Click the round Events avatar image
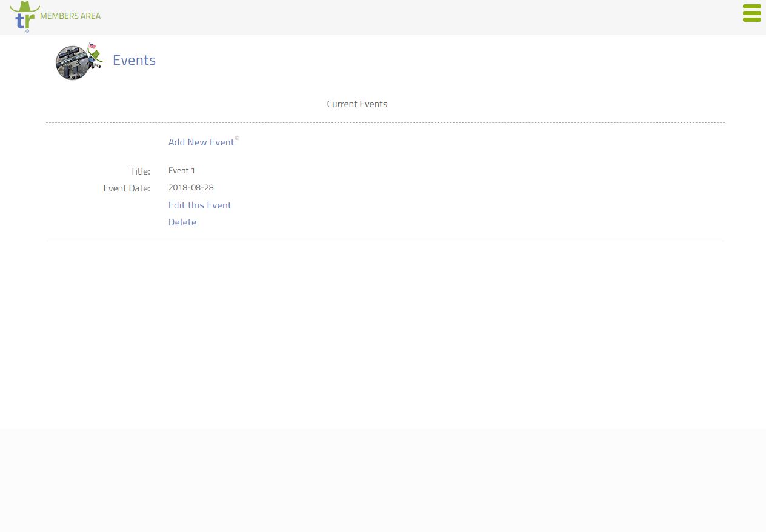Screen dimensions: 766x532 pos(79,61)
